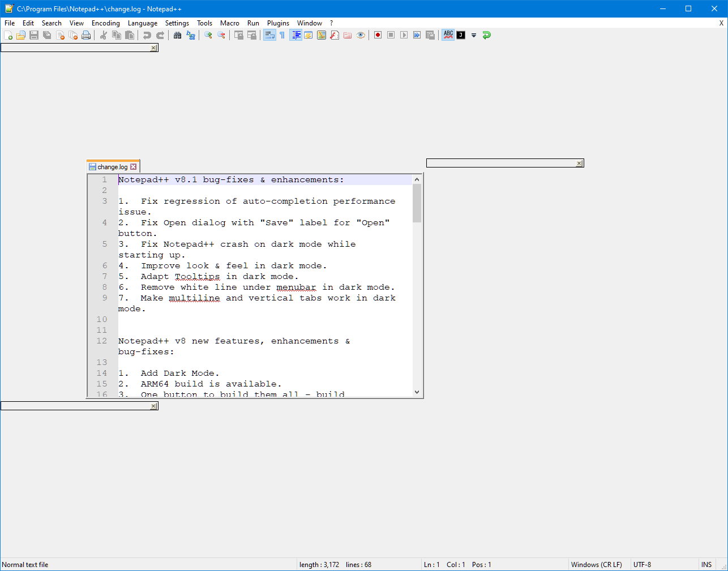Close the empty panel below the editor

pyautogui.click(x=153, y=406)
